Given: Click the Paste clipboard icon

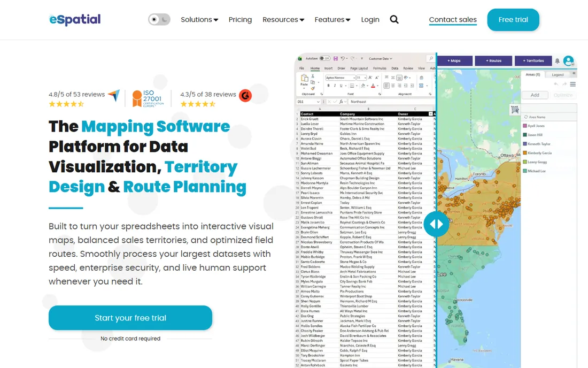Looking at the screenshot, I should pos(305,78).
